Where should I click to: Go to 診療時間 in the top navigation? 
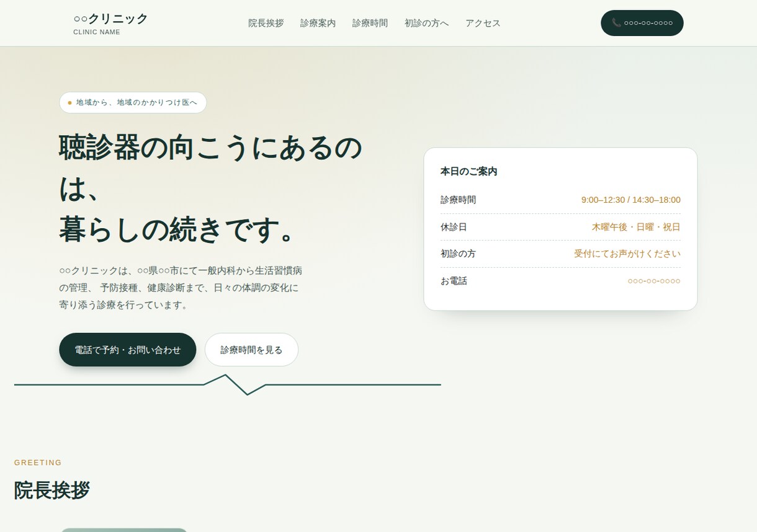point(370,23)
